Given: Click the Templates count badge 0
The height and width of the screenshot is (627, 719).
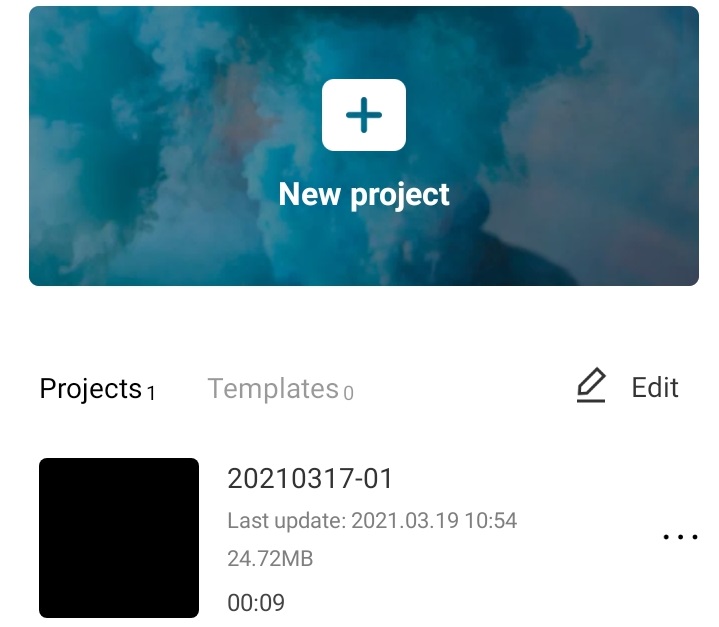Looking at the screenshot, I should click(348, 393).
